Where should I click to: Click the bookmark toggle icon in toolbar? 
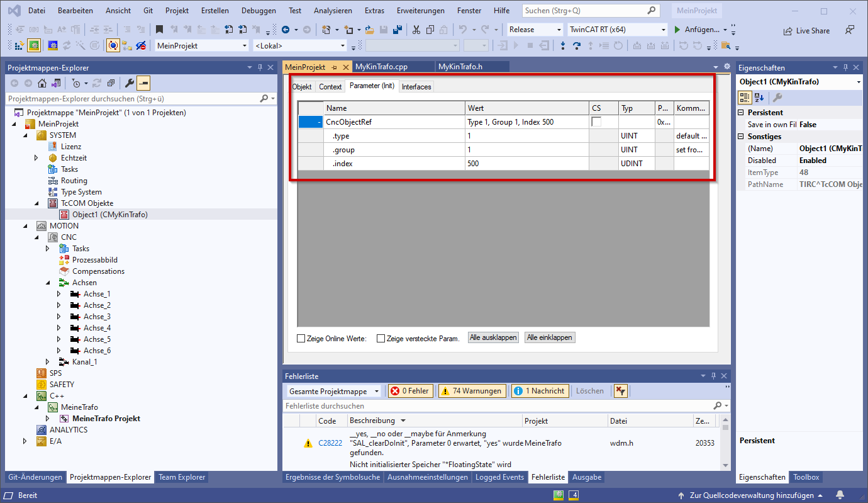[160, 30]
